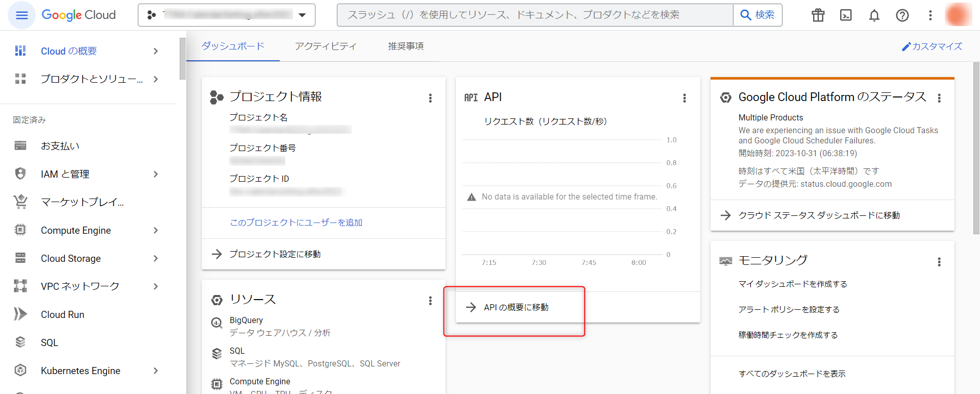This screenshot has height=394, width=980.
Task: Open the プロジェクト情報 card options menu
Action: pyautogui.click(x=430, y=98)
